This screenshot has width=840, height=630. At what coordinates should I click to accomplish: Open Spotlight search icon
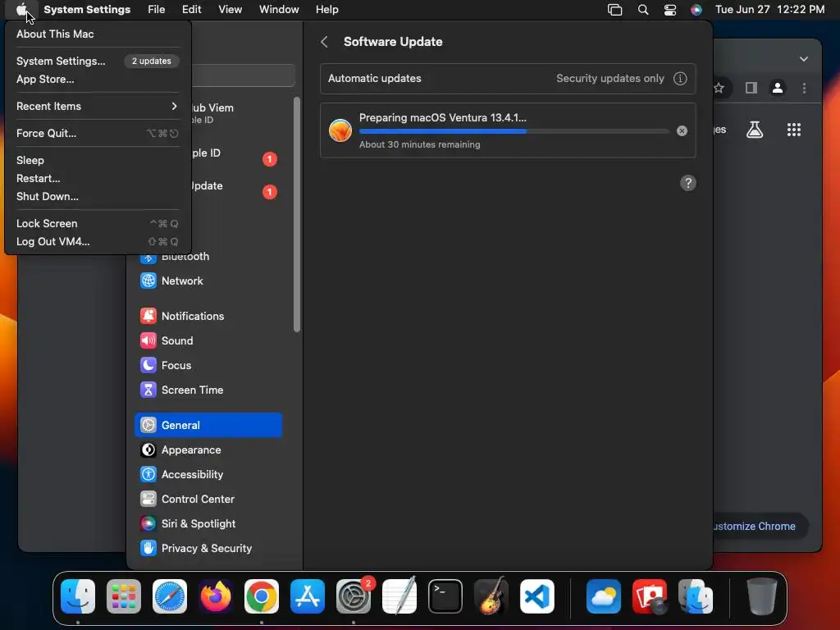643,10
